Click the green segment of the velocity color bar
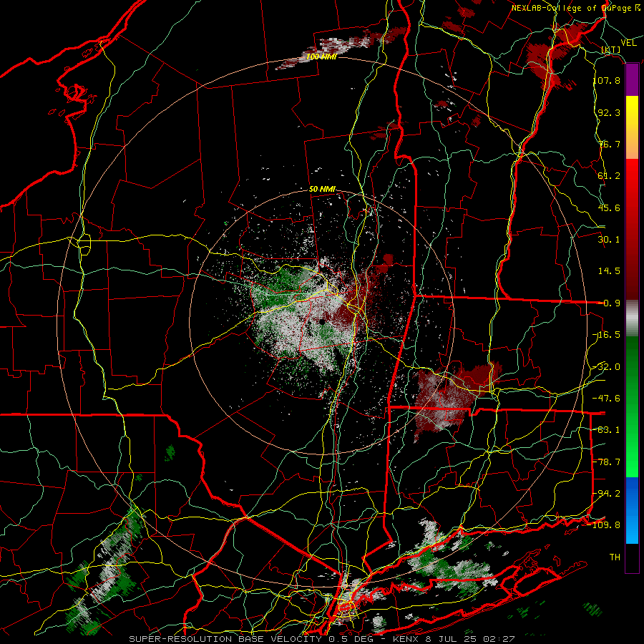Screen dimensions: 644x644 point(632,406)
